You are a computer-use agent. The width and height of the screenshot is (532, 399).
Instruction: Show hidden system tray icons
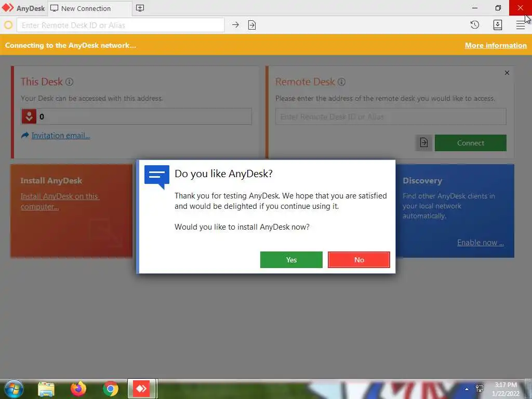[x=467, y=389]
